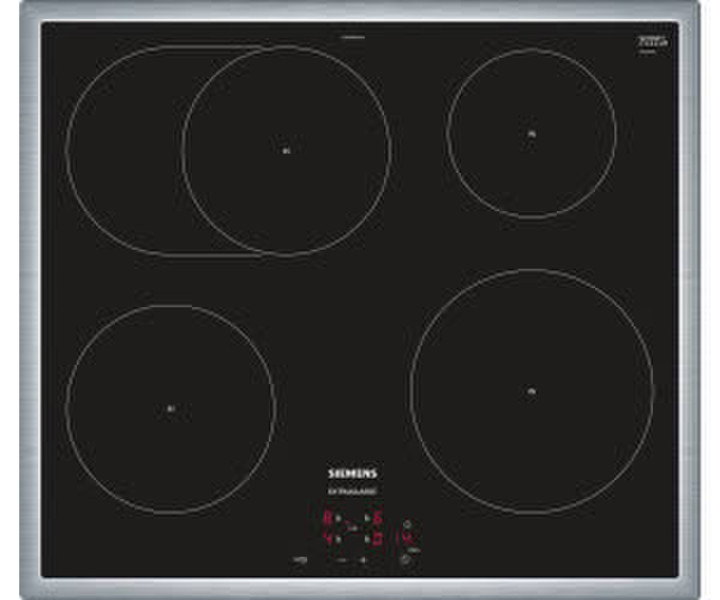Click the front-left red heat level digit
Screen dimensions: 720x600
pyautogui.click(x=327, y=539)
